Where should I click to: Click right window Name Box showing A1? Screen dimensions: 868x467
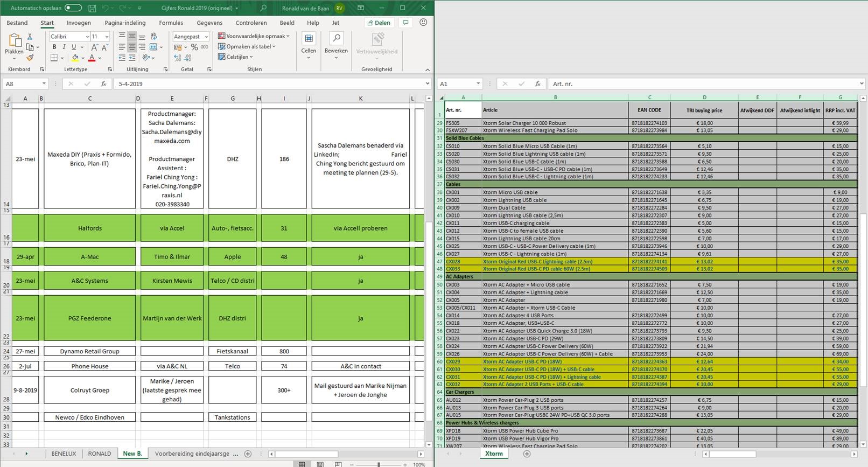coord(460,83)
